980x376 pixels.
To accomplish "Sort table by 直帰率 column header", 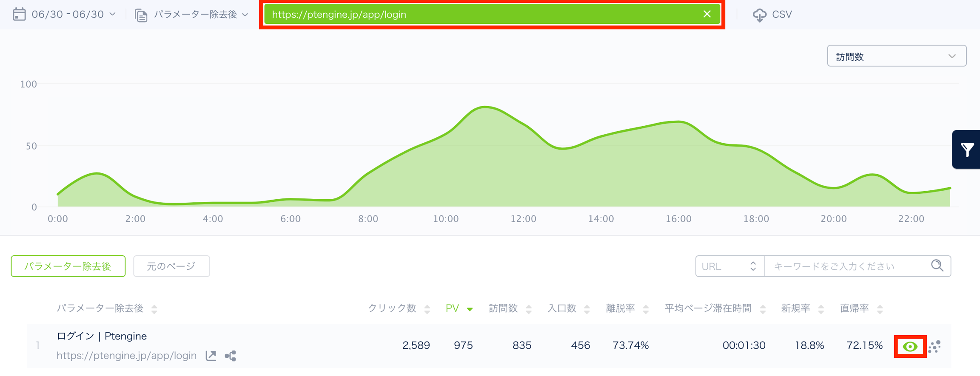I will [x=855, y=308].
